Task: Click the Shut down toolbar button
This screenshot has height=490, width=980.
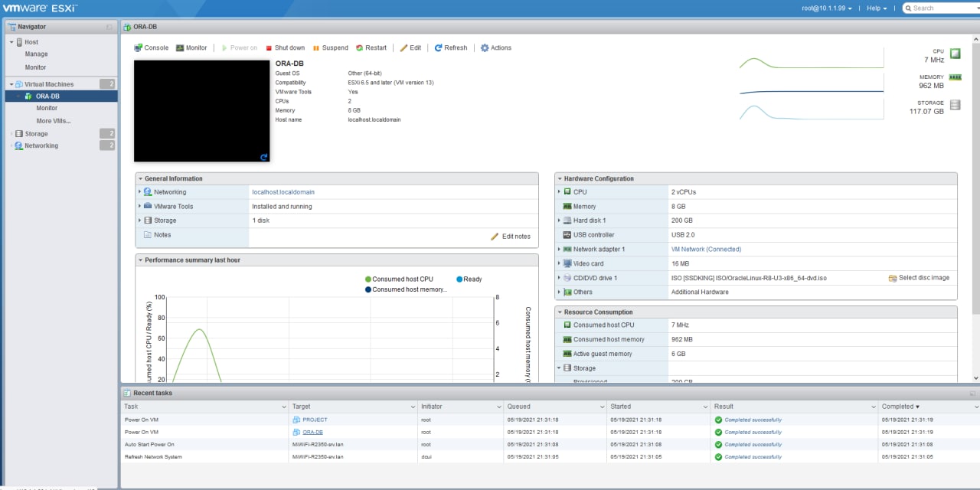Action: click(285, 47)
